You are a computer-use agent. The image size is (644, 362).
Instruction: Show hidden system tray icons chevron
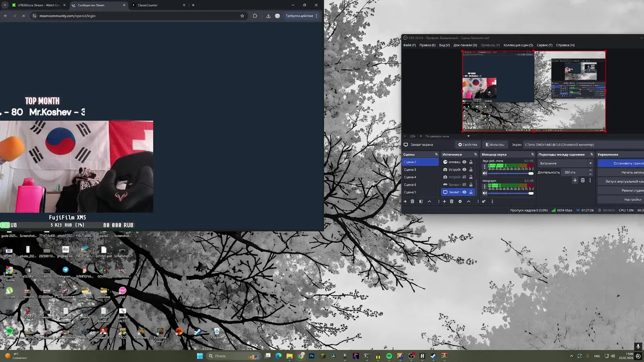click(571, 356)
